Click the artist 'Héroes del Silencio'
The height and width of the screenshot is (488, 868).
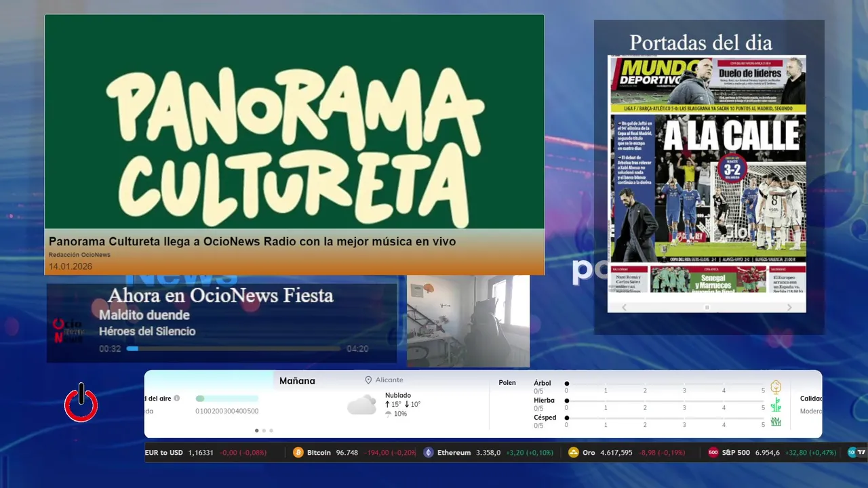point(147,331)
